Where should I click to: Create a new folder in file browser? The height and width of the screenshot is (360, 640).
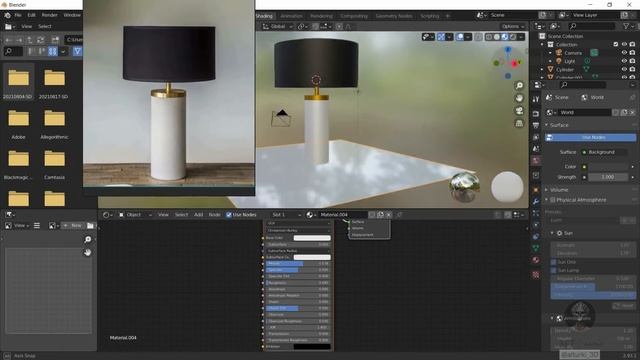point(55,40)
